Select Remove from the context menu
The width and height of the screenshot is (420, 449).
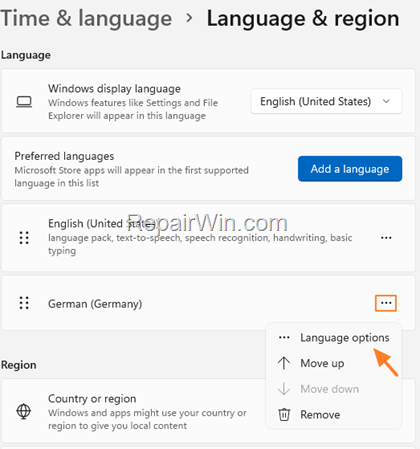pos(333,415)
